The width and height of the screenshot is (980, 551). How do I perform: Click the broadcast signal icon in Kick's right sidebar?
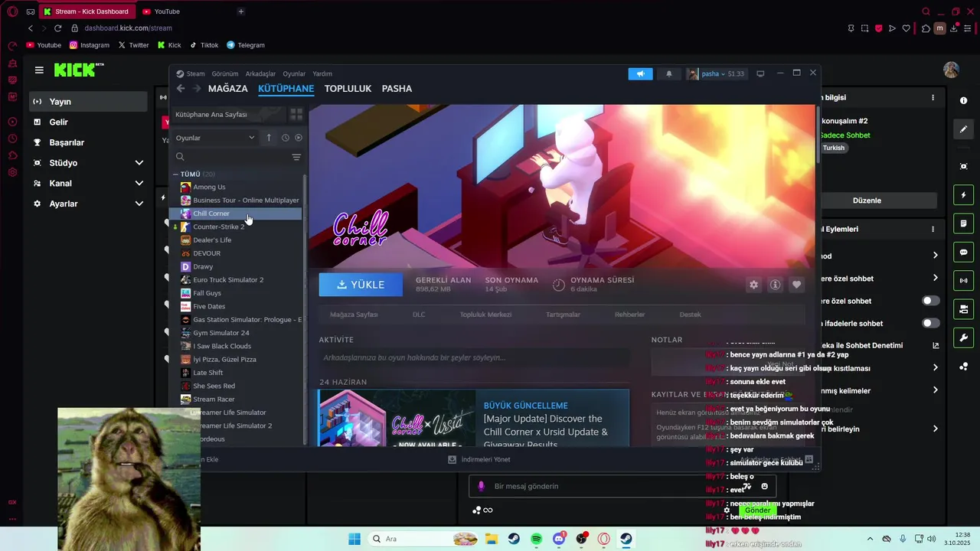(x=963, y=281)
